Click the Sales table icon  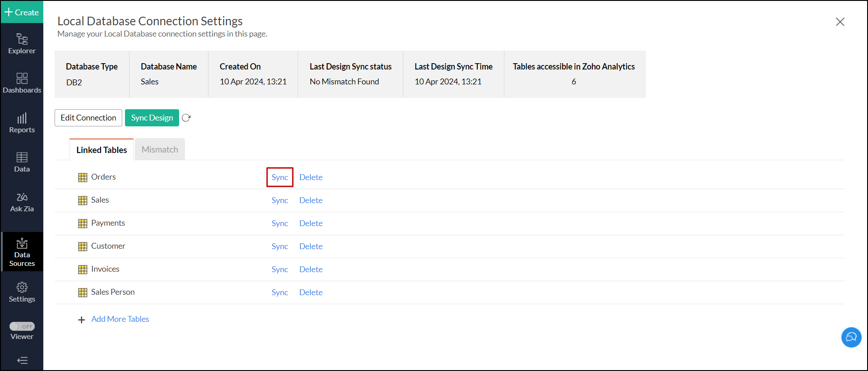point(83,200)
